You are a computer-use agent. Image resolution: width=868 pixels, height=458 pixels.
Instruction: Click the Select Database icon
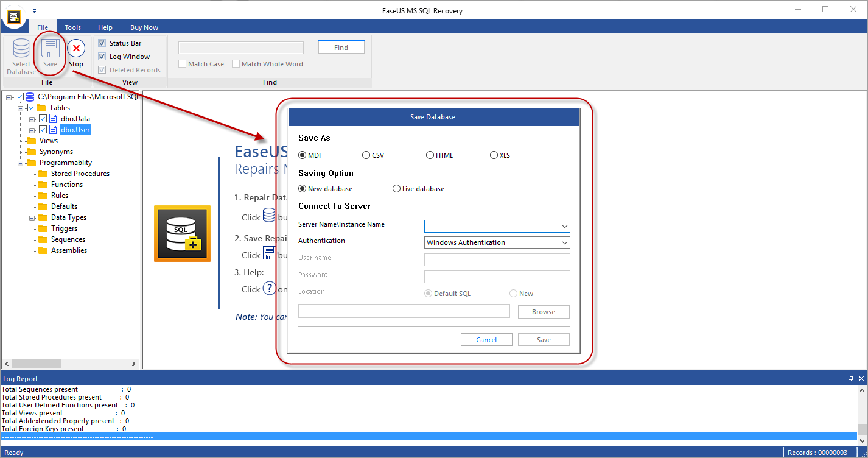pos(21,49)
